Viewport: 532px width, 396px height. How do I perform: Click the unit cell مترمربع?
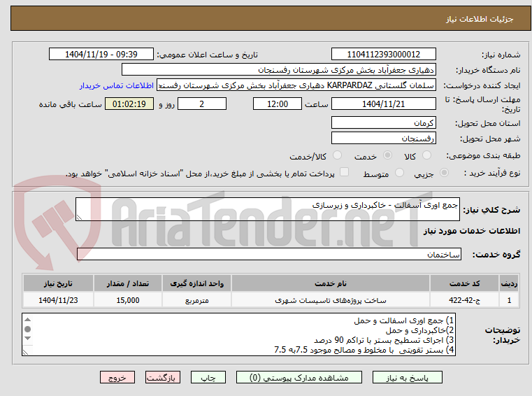(x=196, y=300)
